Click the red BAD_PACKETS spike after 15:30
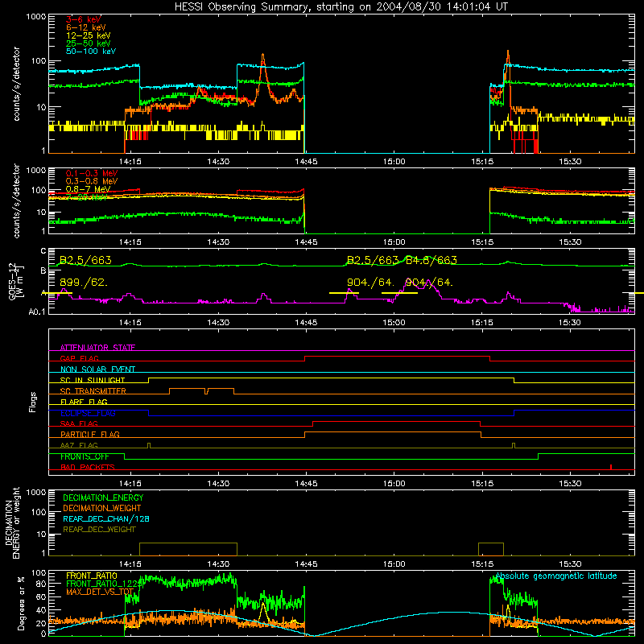Viewport: 644px width, 644px height. (611, 467)
